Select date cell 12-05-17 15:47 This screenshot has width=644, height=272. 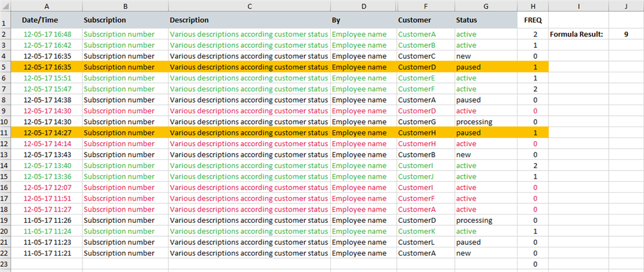click(x=47, y=89)
